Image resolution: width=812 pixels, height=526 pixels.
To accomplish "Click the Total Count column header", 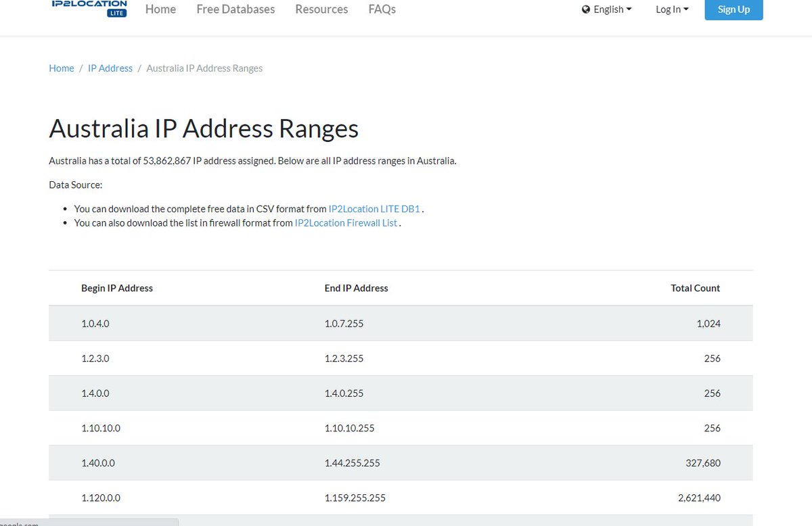I will click(x=695, y=288).
